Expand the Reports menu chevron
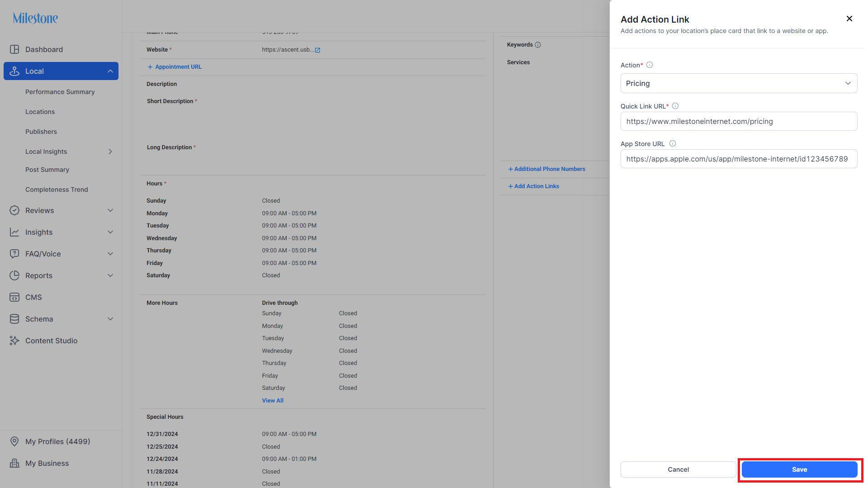This screenshot has width=868, height=488. pyautogui.click(x=110, y=275)
